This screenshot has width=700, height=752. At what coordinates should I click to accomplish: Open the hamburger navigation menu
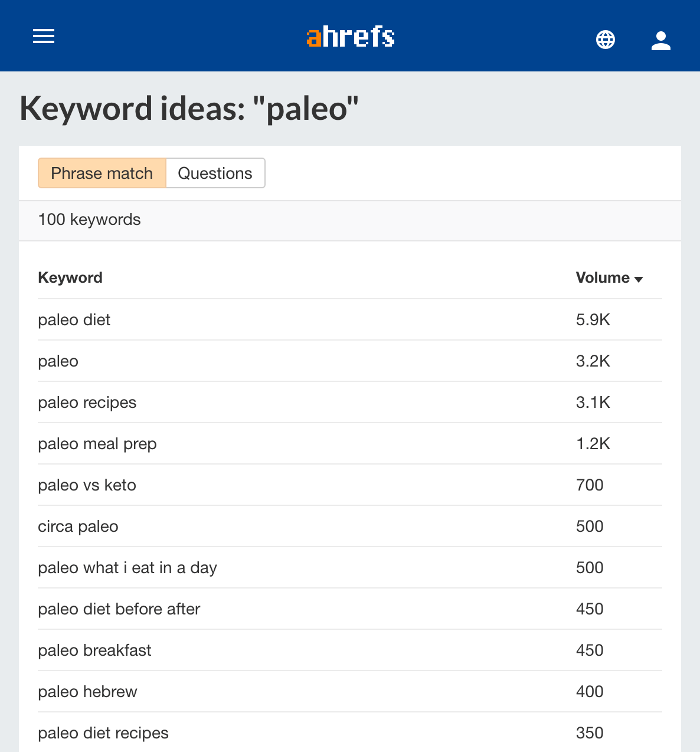coord(44,37)
